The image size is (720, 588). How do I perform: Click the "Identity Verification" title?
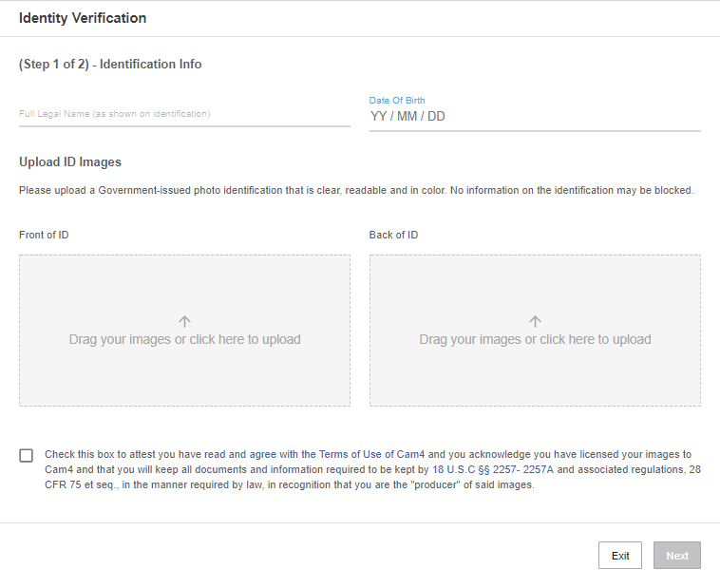coord(83,18)
